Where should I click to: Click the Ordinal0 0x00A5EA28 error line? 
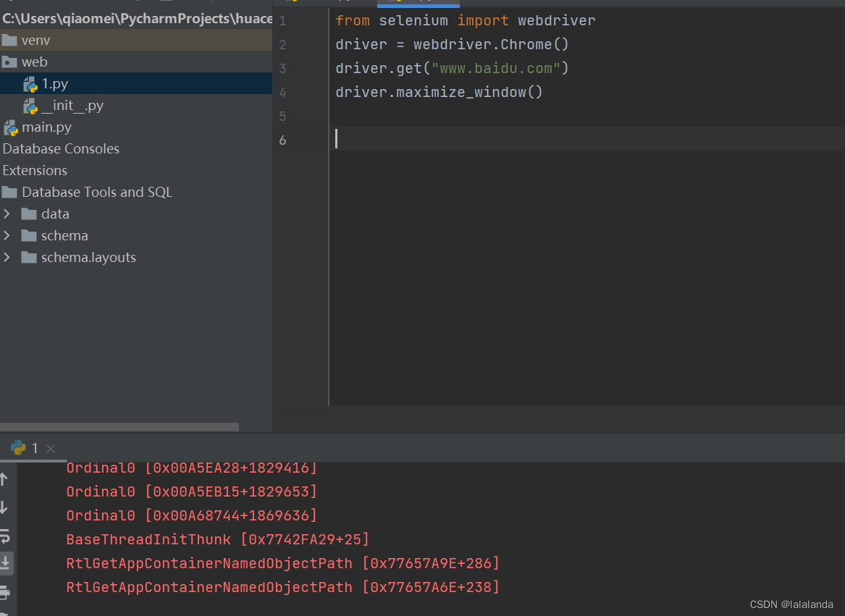pos(191,468)
